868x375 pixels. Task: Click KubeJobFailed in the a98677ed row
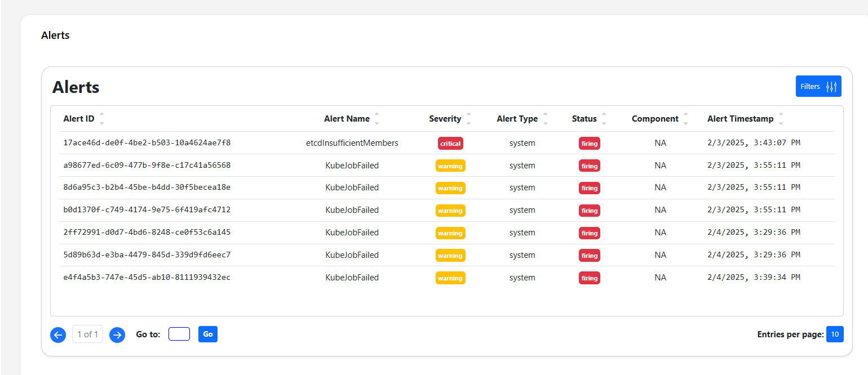(352, 166)
